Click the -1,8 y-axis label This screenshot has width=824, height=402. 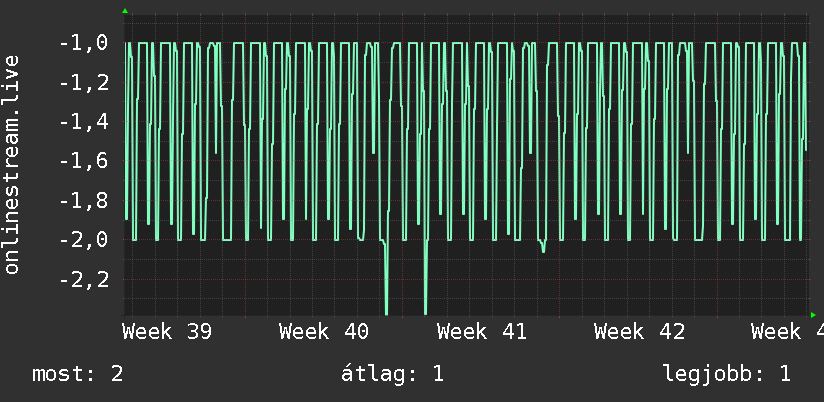84,201
